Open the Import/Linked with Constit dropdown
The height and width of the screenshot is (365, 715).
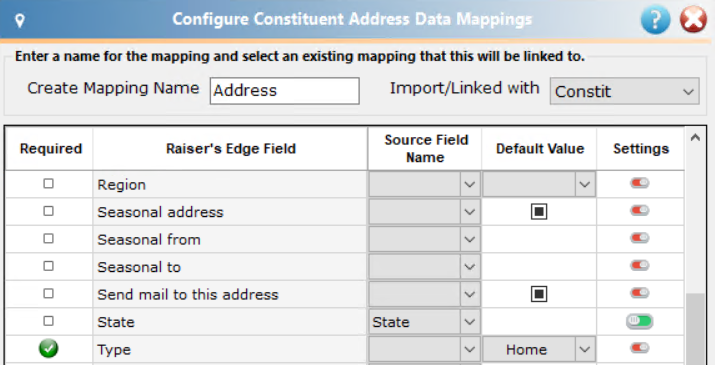point(624,91)
